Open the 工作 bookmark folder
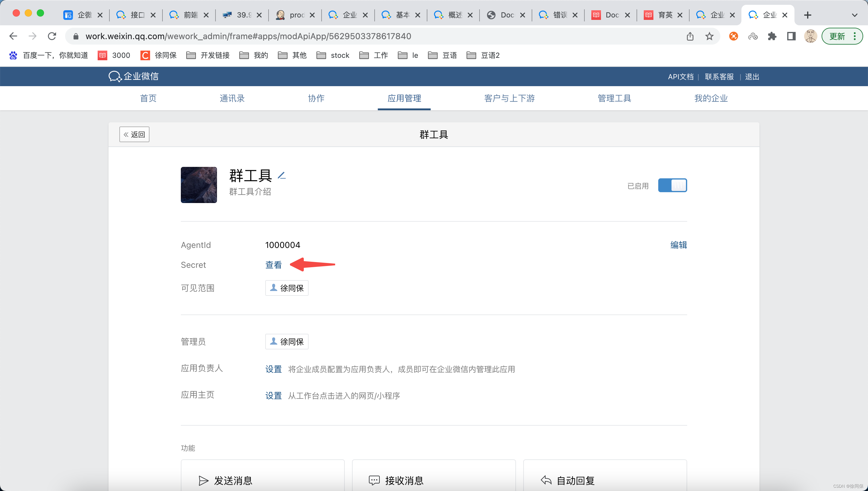Image resolution: width=868 pixels, height=491 pixels. [x=374, y=55]
